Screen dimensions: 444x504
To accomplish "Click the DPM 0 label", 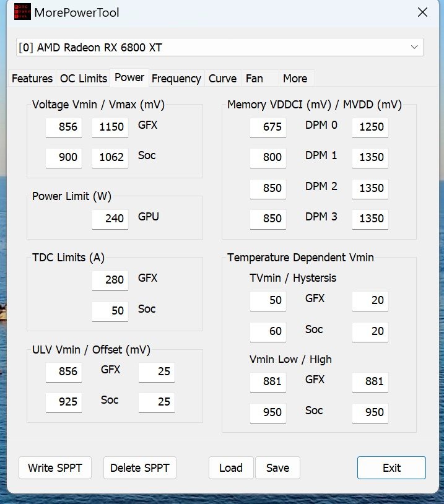I will coord(321,125).
